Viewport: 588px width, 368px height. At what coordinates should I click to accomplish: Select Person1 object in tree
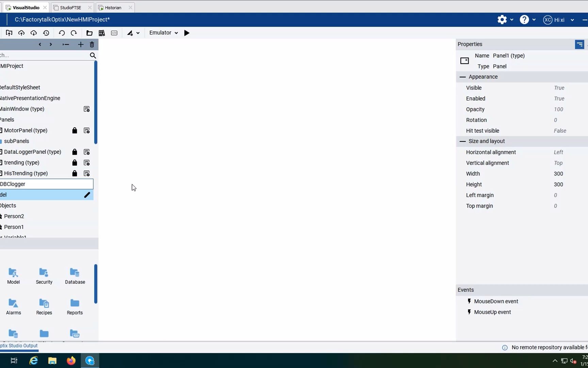point(14,227)
